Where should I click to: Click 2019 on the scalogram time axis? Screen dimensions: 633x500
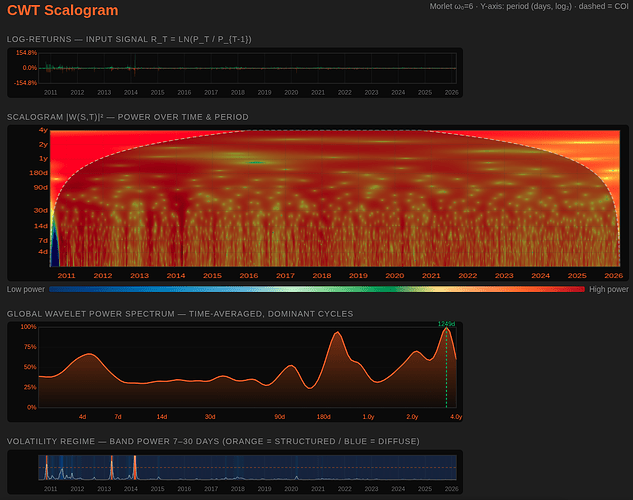coord(358,276)
